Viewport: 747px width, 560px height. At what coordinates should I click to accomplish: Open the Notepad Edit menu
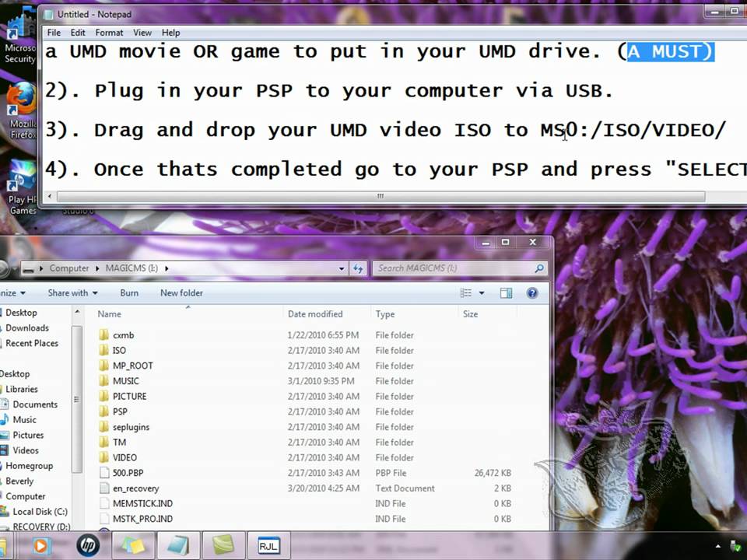point(78,33)
